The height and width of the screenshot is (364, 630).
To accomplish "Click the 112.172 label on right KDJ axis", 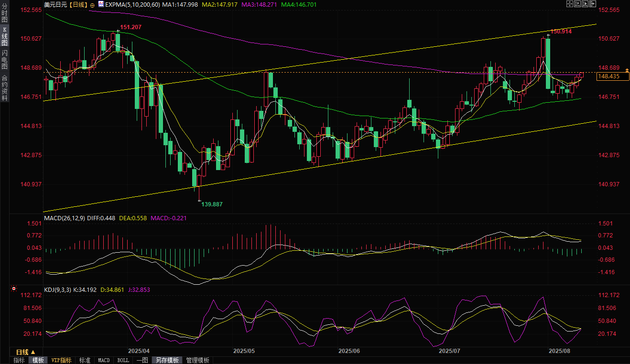I will pyautogui.click(x=609, y=295).
